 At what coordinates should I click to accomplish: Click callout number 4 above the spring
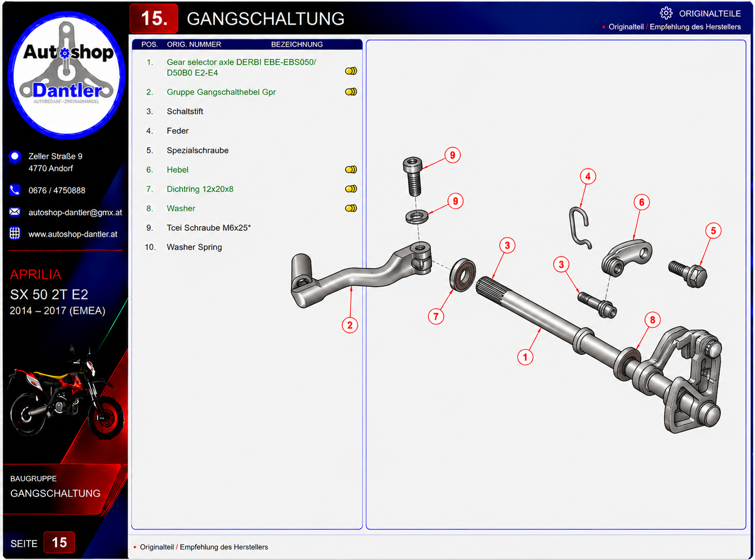[x=588, y=176]
